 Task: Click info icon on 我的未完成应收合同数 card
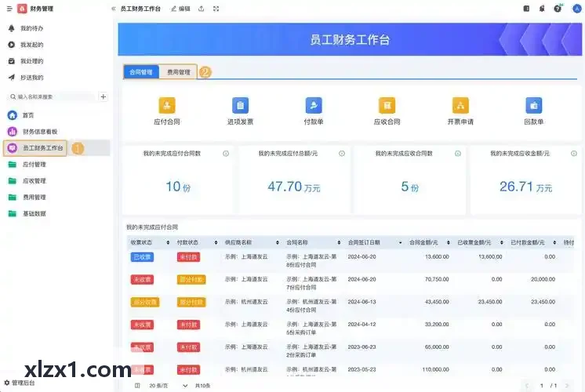[x=458, y=154]
